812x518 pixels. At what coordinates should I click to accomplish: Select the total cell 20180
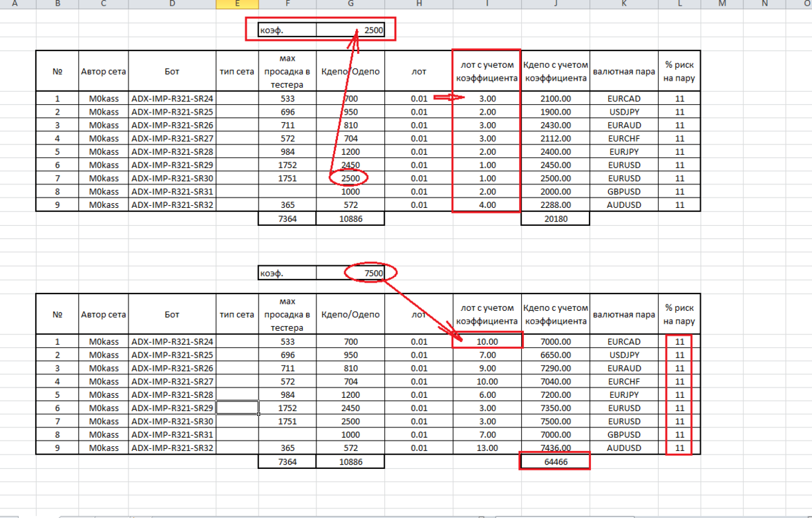(x=556, y=218)
